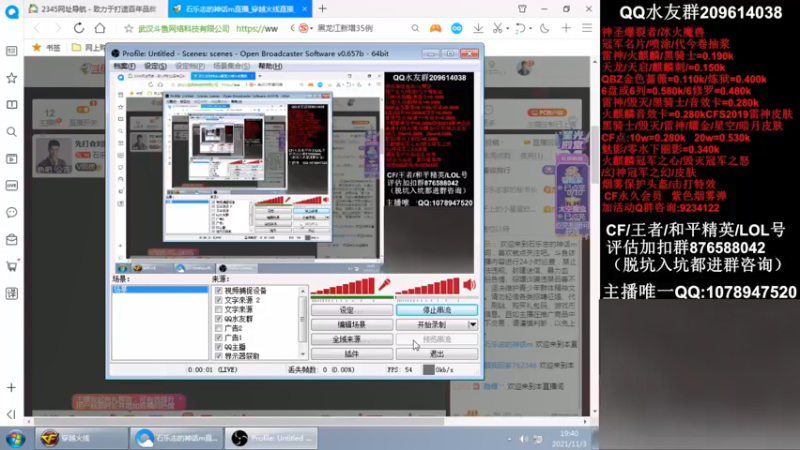Viewport: 800px width, 450px height.
Task: Reload the current browser page
Action: [79, 29]
